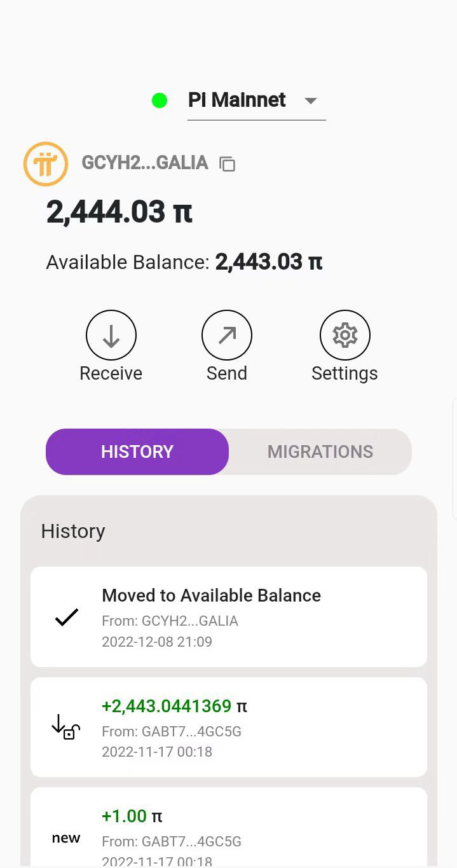Click the checkmark icon on Moved entry
The image size is (457, 868).
point(66,617)
